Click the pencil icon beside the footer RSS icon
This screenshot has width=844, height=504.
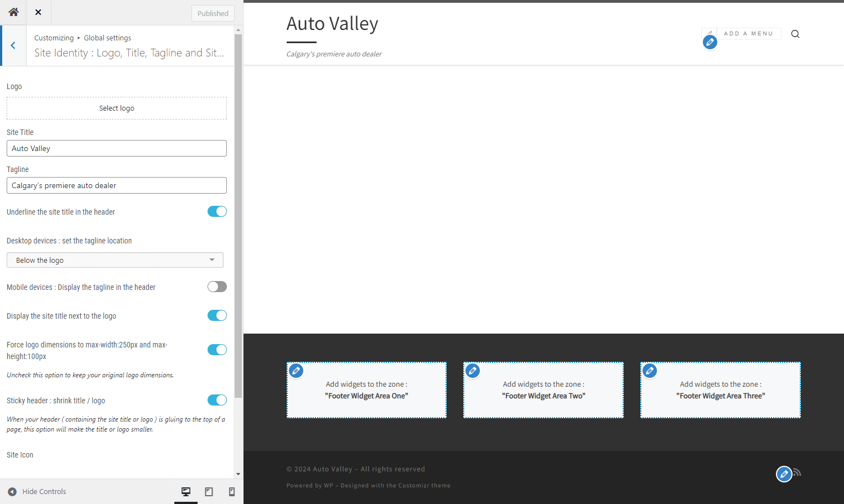[x=784, y=474]
